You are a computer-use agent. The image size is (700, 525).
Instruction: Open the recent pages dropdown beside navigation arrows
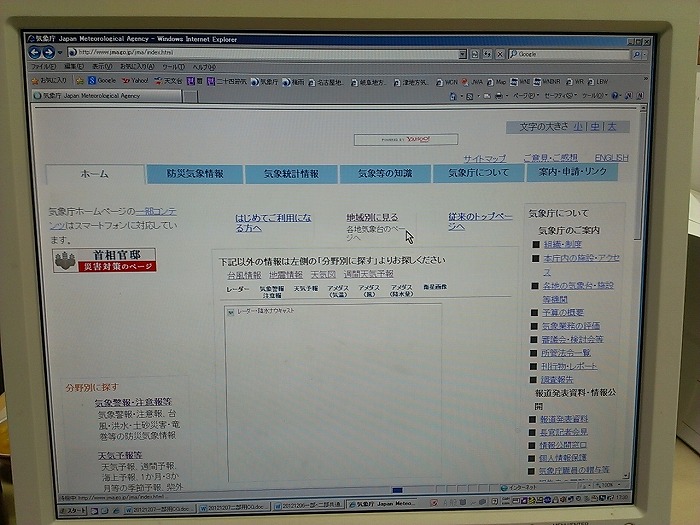(60, 53)
